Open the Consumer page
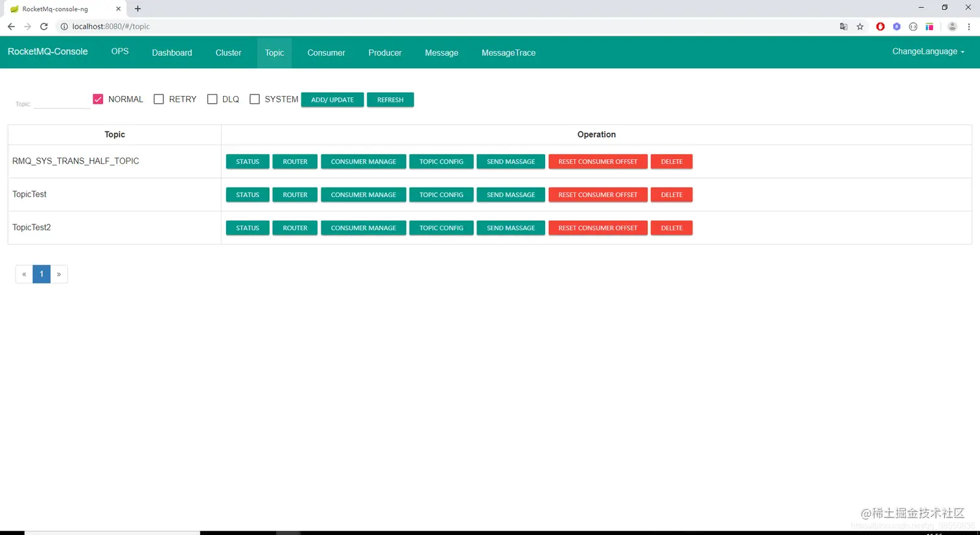This screenshot has height=535, width=980. tap(326, 53)
